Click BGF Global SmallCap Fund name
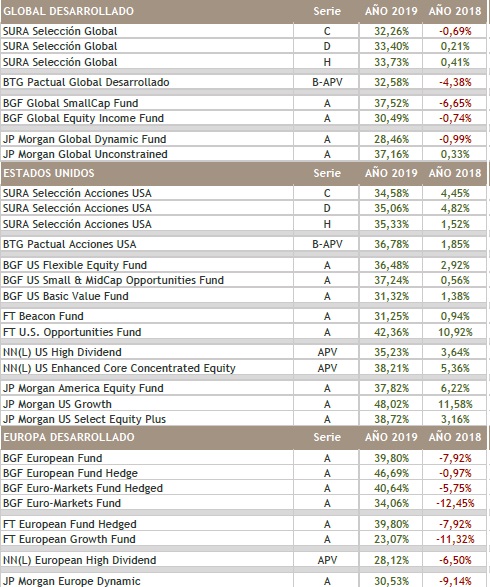 [x=70, y=103]
